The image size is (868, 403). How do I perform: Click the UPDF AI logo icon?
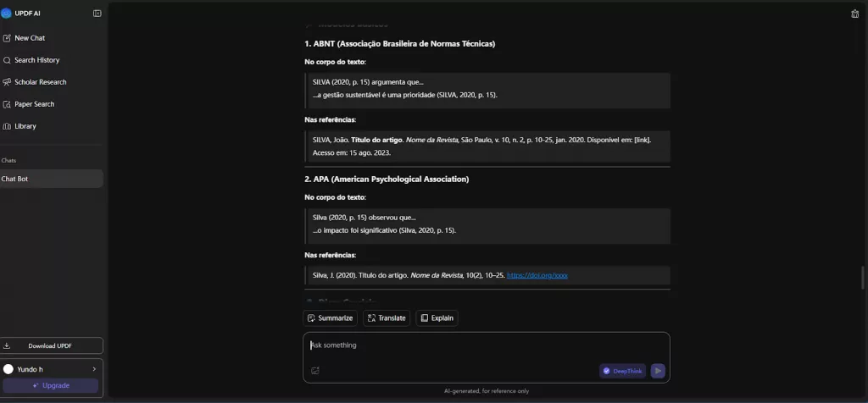pyautogui.click(x=6, y=14)
